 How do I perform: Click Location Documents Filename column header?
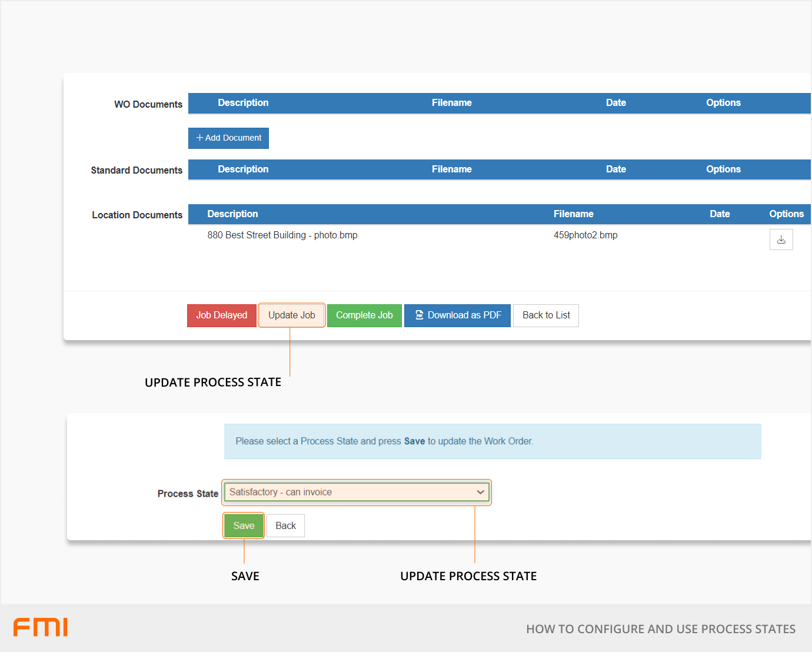pos(573,214)
